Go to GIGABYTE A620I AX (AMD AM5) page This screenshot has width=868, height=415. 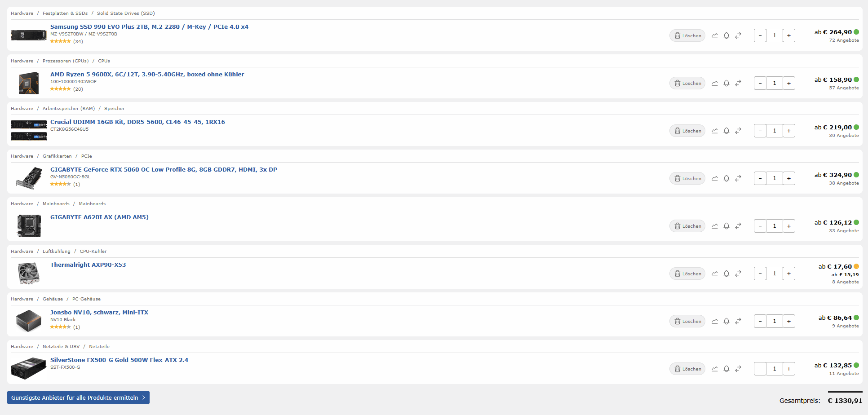pyautogui.click(x=99, y=217)
